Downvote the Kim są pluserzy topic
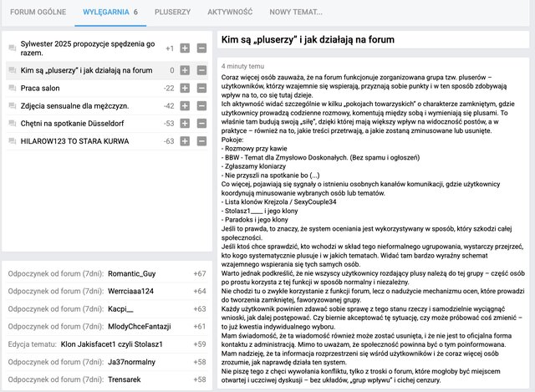 [201, 70]
